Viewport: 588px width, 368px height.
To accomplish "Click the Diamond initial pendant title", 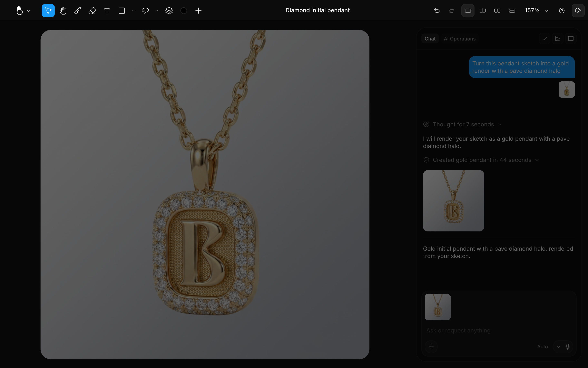I will coord(317,10).
